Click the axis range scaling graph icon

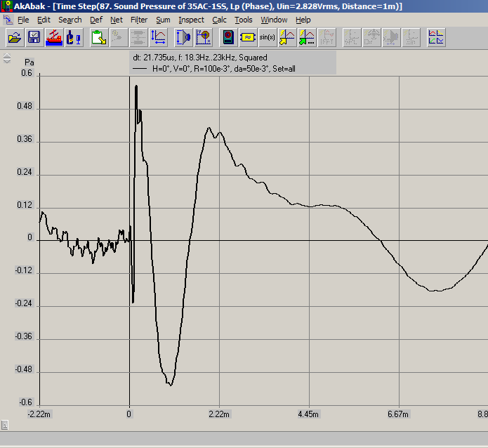click(159, 37)
